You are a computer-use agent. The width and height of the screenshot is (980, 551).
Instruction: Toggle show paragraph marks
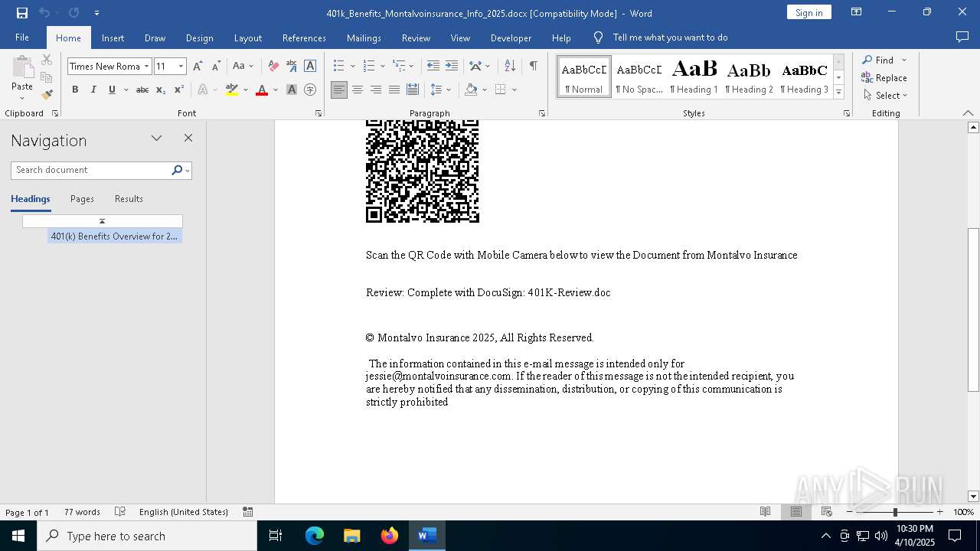(533, 66)
